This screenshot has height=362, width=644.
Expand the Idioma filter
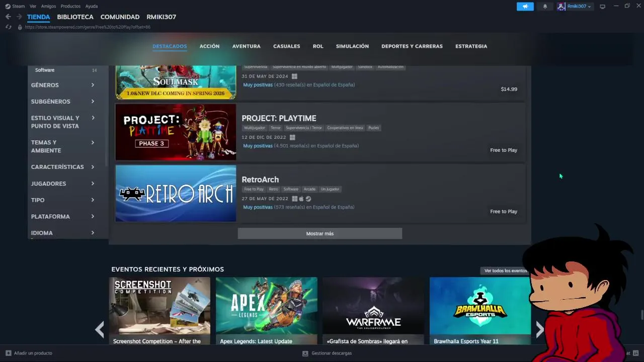(x=63, y=233)
